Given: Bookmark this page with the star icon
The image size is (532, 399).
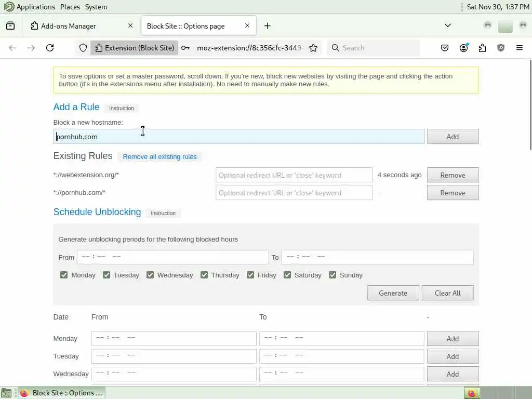Looking at the screenshot, I should pos(313,48).
